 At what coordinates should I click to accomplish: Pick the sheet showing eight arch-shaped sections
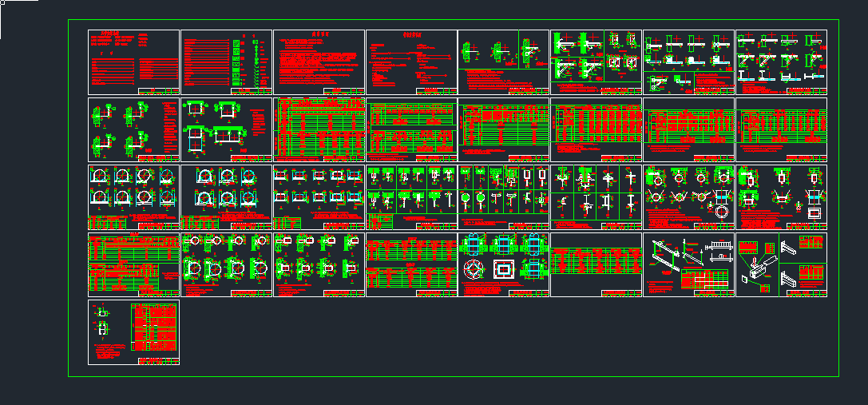tap(133, 197)
